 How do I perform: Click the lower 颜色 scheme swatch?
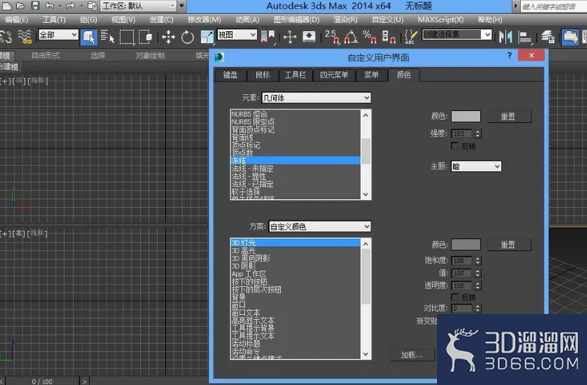[466, 245]
